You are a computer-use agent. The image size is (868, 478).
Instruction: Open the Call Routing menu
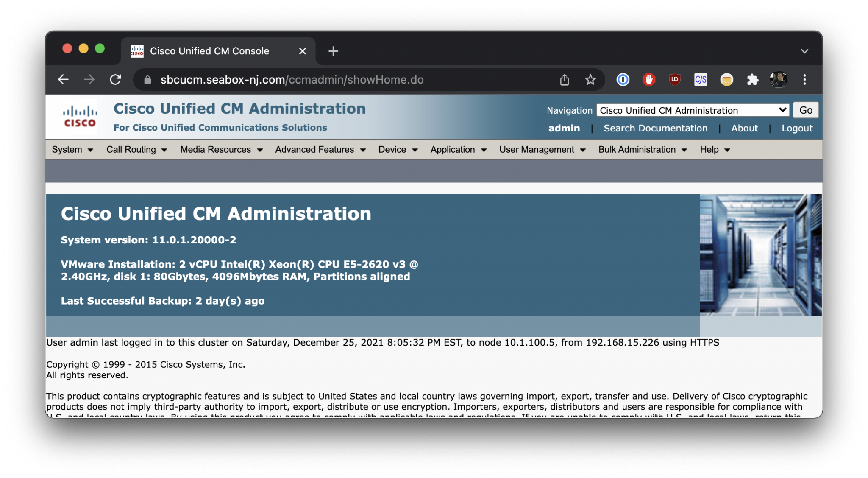(132, 149)
